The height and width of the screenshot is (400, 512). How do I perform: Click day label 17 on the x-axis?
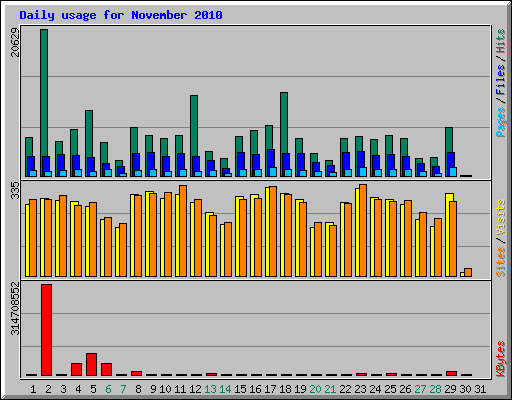click(270, 389)
